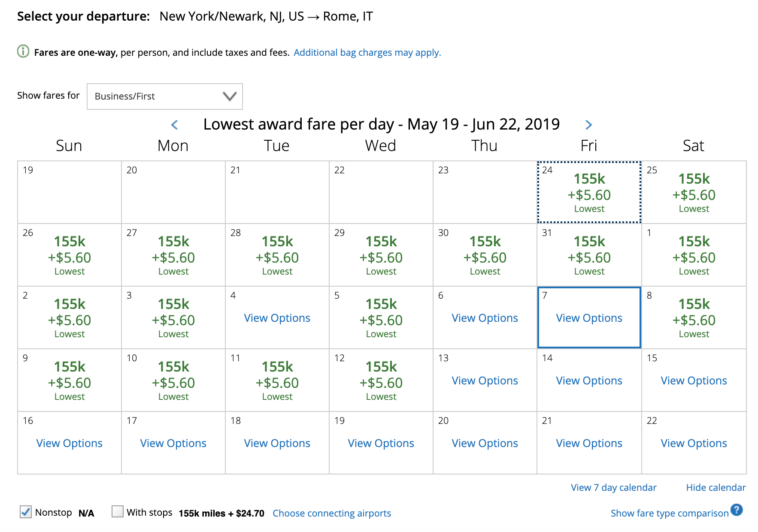758x532 pixels.
Task: Switch to View 7 day calendar
Action: click(x=613, y=487)
